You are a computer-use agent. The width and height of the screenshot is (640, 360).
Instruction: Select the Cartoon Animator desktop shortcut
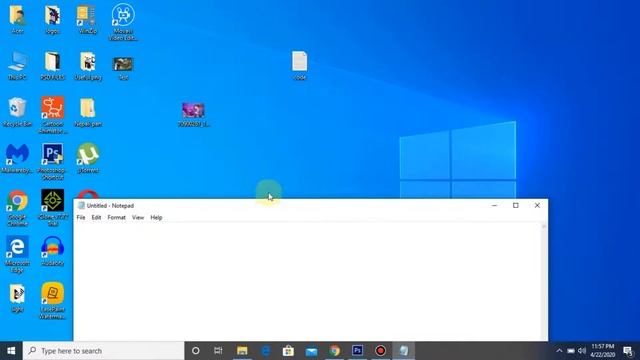pyautogui.click(x=53, y=115)
